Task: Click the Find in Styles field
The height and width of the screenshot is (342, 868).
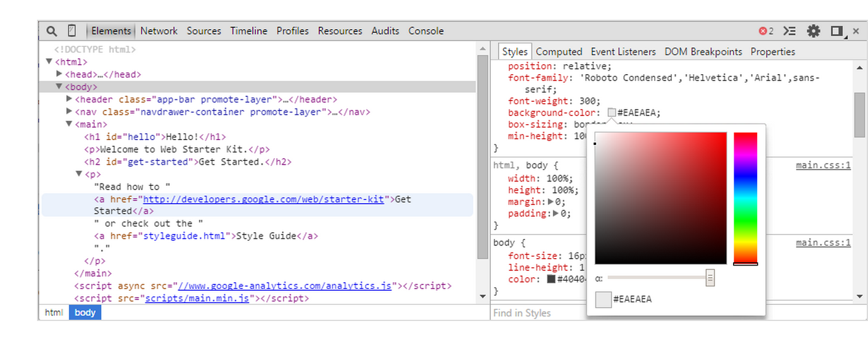Action: 538,313
